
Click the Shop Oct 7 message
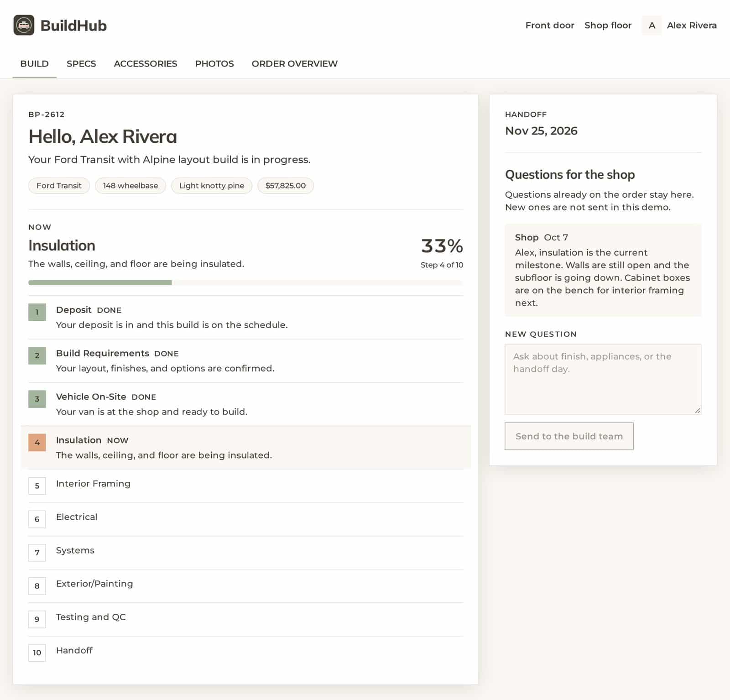(603, 270)
